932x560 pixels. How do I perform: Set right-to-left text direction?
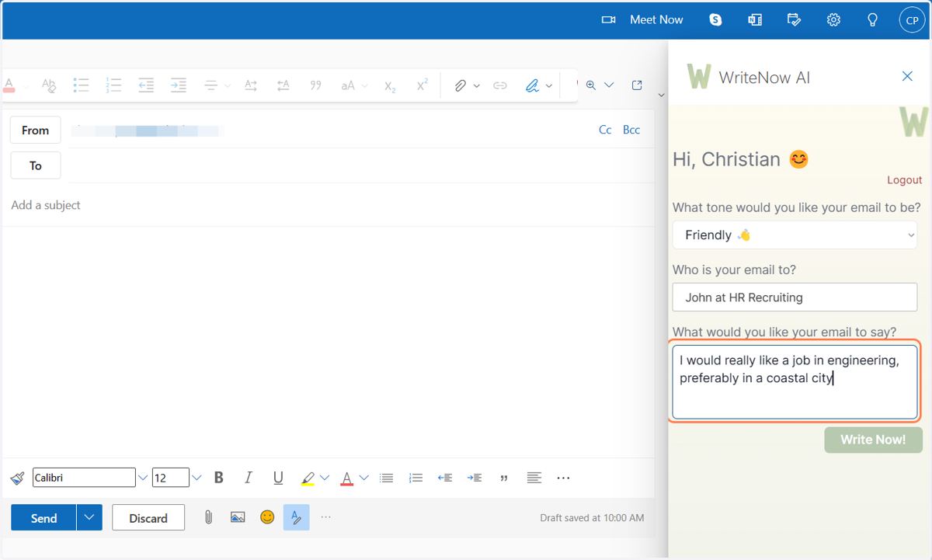coord(283,85)
